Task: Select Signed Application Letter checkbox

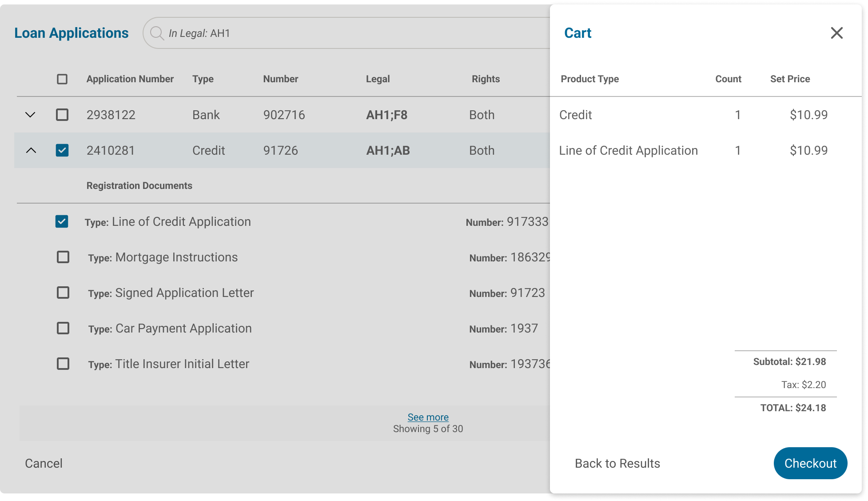Action: click(63, 293)
